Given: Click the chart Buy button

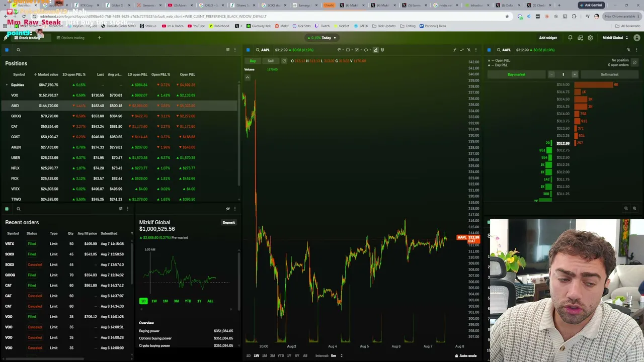Looking at the screenshot, I should (253, 61).
